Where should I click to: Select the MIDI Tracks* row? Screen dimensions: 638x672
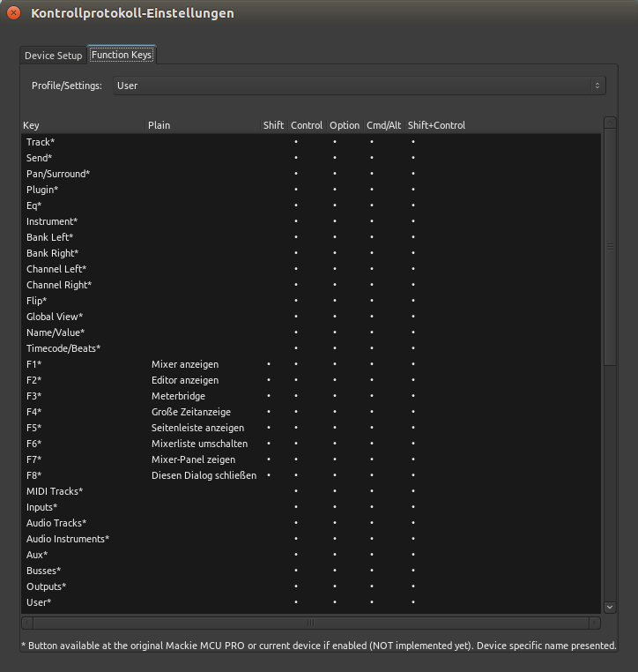311,491
